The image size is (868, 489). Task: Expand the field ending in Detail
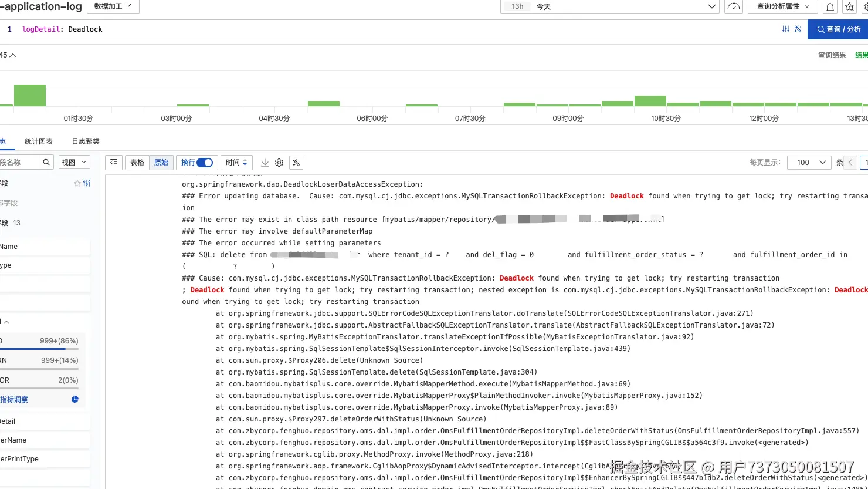(x=45, y=421)
